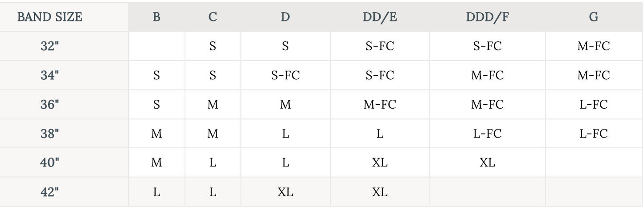Click the 42" band size row label

49,192
